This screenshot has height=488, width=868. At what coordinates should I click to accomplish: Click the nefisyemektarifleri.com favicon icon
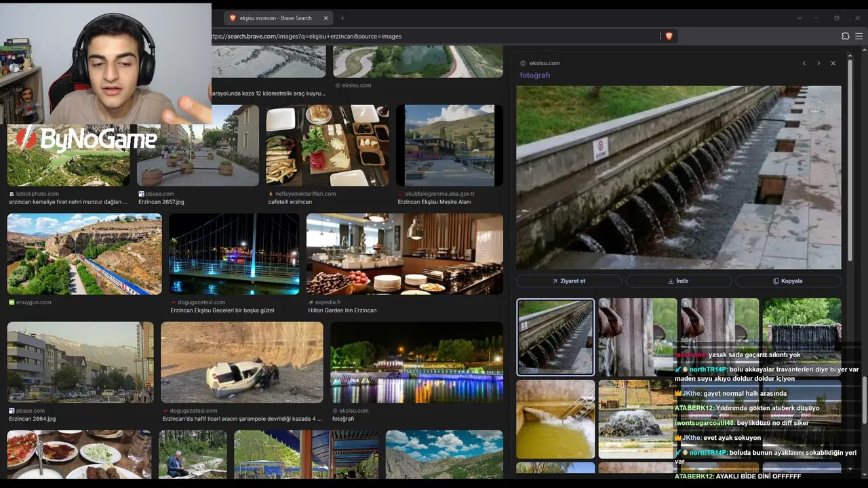(x=271, y=194)
